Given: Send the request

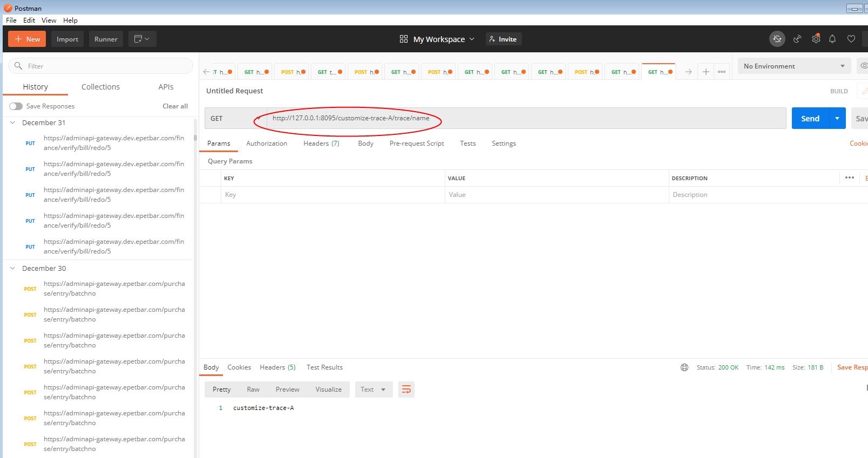Looking at the screenshot, I should click(x=810, y=118).
